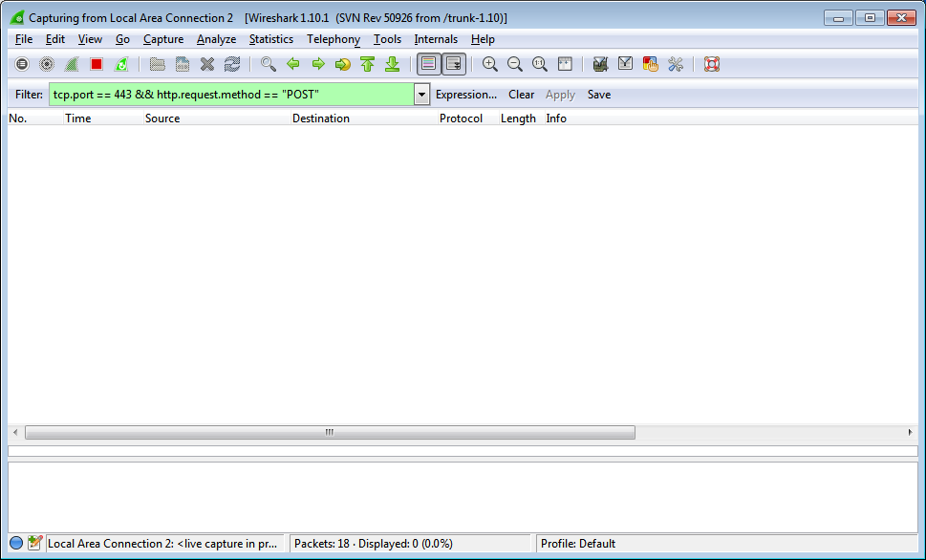Viewport: 926px width, 560px height.
Task: Open preferences wrench icon
Action: click(675, 64)
